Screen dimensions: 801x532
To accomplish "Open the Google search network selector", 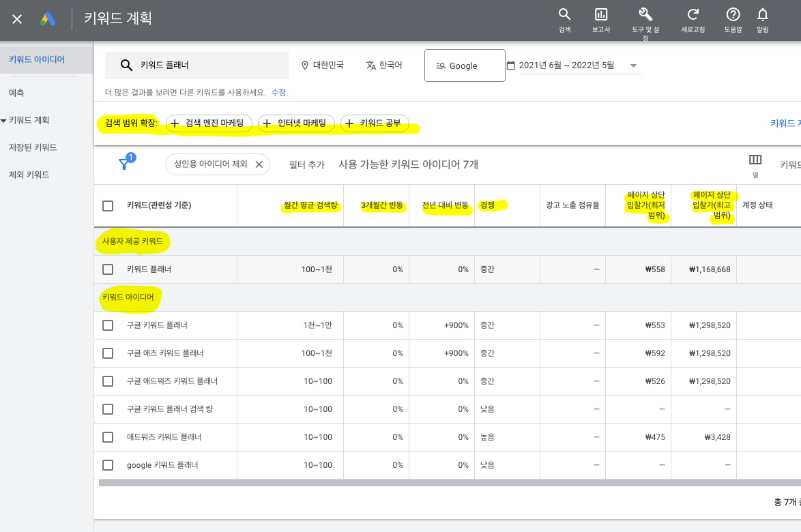I will (x=465, y=65).
